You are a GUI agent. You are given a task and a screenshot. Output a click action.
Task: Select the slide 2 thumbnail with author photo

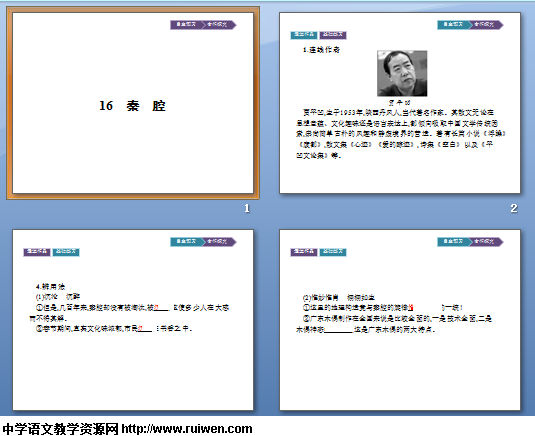[400, 103]
